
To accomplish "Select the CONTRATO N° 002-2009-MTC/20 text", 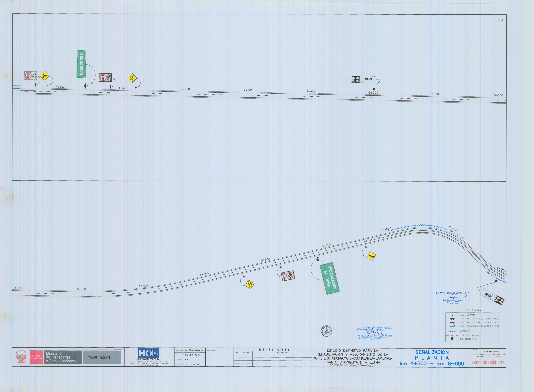I will (352, 365).
